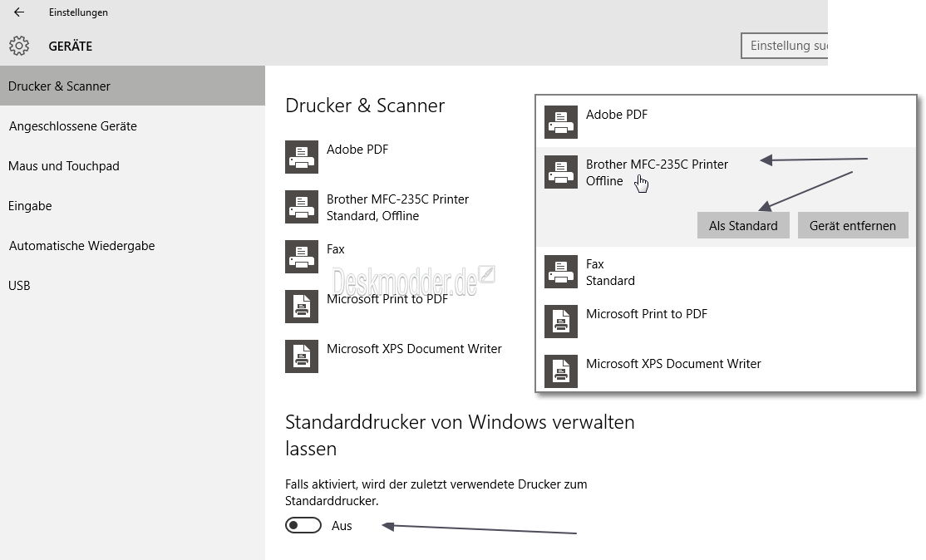Click the Einstellung suchen search field

784,46
